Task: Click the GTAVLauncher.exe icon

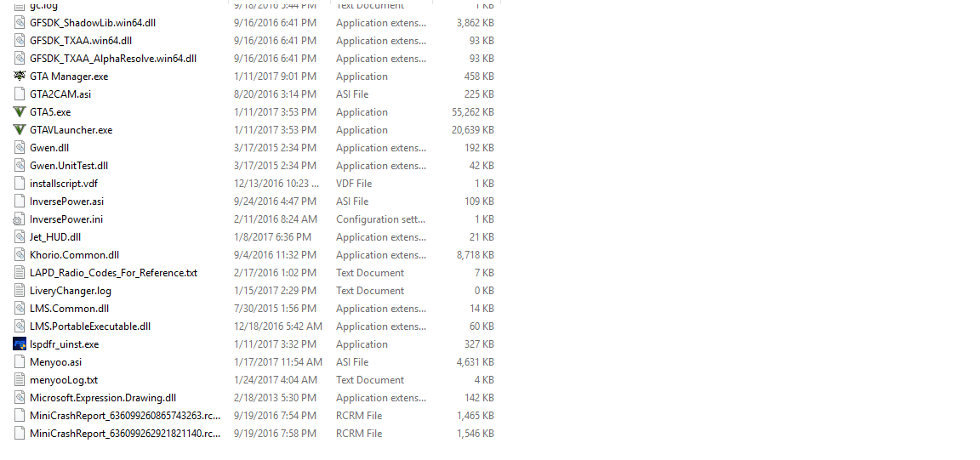Action: [20, 130]
